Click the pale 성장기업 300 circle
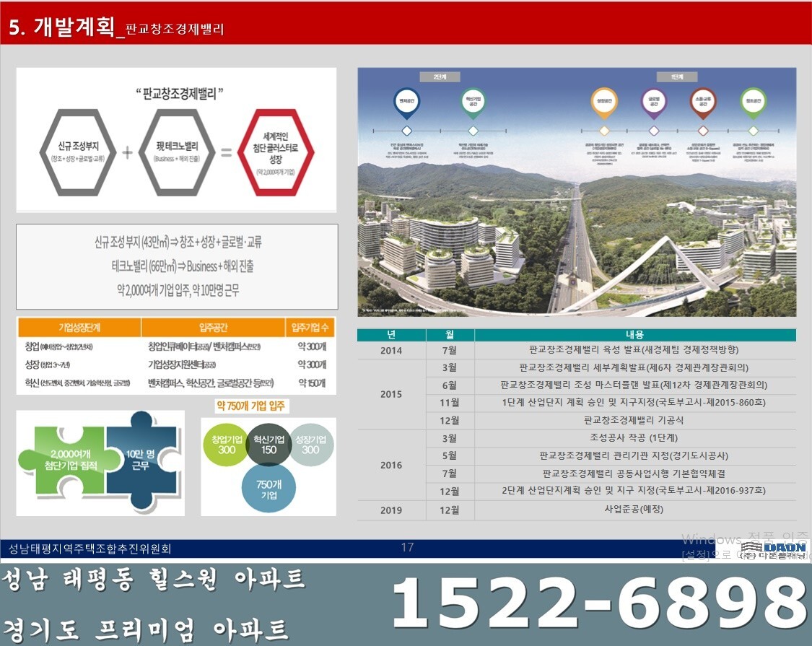812x646 pixels. (x=310, y=445)
